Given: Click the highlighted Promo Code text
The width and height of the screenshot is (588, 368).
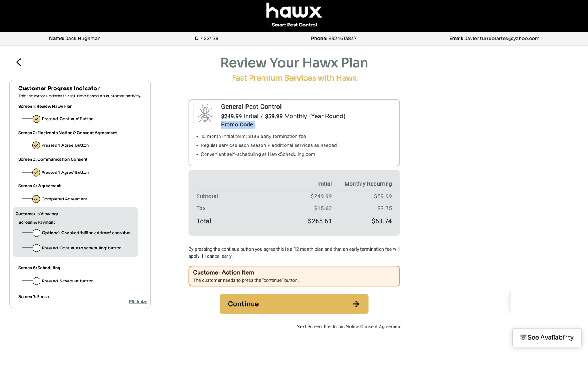Looking at the screenshot, I should click(x=238, y=124).
